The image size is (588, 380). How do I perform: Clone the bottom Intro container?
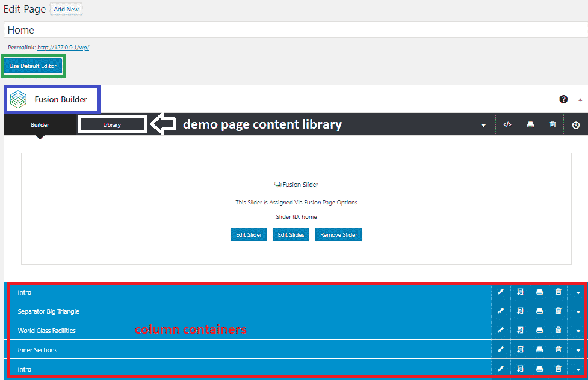coord(520,369)
